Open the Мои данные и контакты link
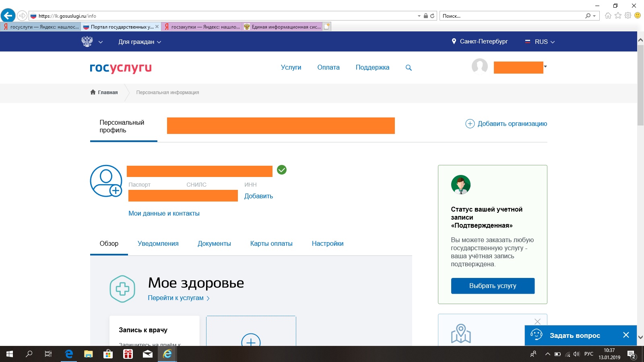This screenshot has width=644, height=362. click(164, 213)
